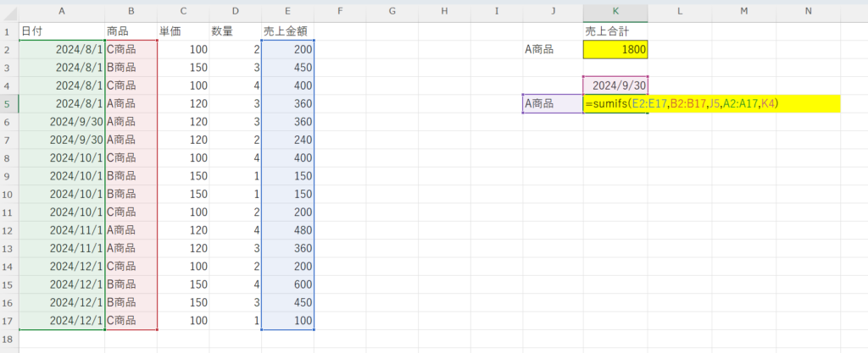Select cell A12 with date 2024/11/1
Image resolution: width=868 pixels, height=353 pixels.
pos(61,230)
